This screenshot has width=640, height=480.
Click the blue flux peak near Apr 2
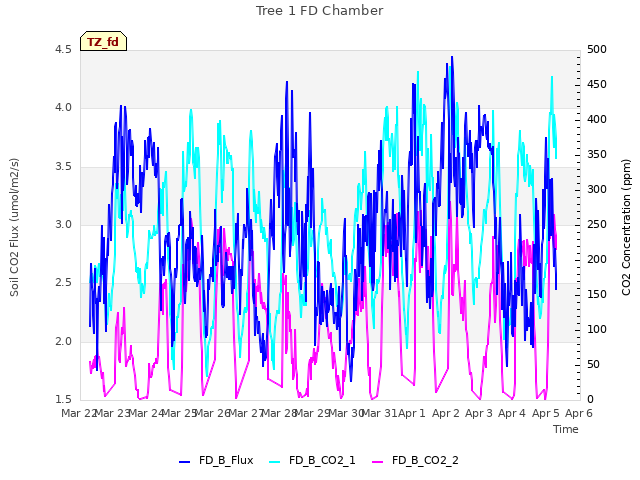pos(452,58)
